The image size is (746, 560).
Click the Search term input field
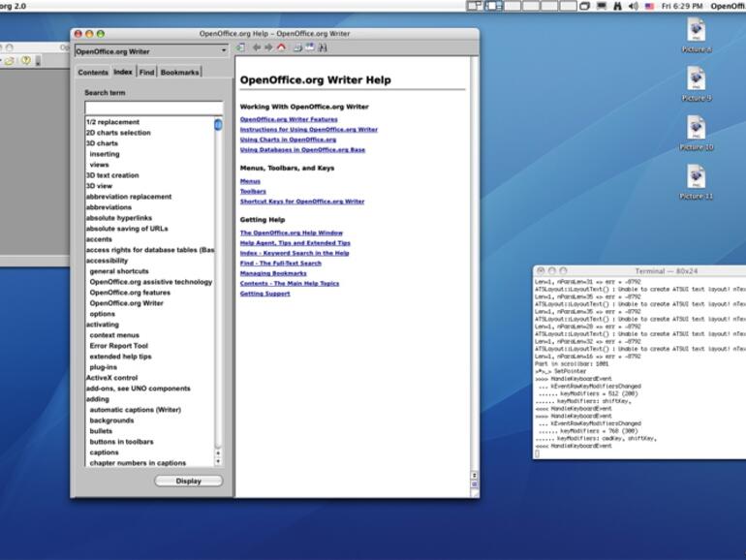coord(153,107)
